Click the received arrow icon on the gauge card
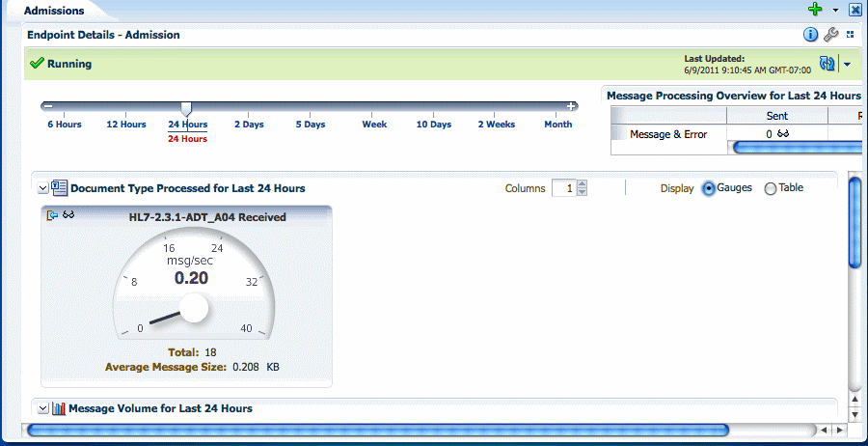Viewport: 868px width, 446px height. coord(53,215)
